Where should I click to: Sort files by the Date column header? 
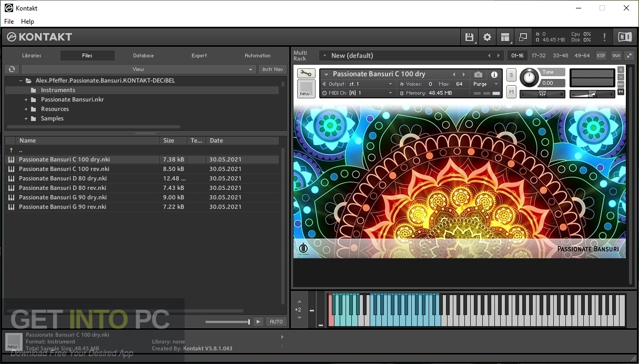(242, 140)
